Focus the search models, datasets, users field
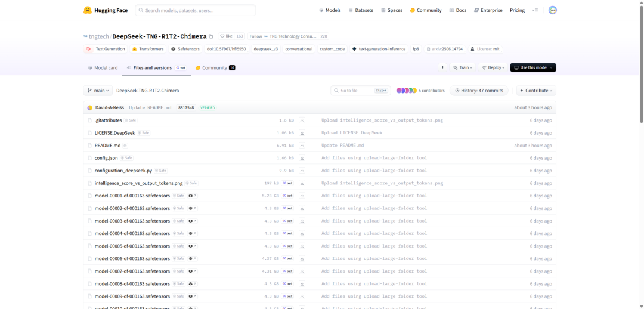644x309 pixels. click(x=195, y=10)
